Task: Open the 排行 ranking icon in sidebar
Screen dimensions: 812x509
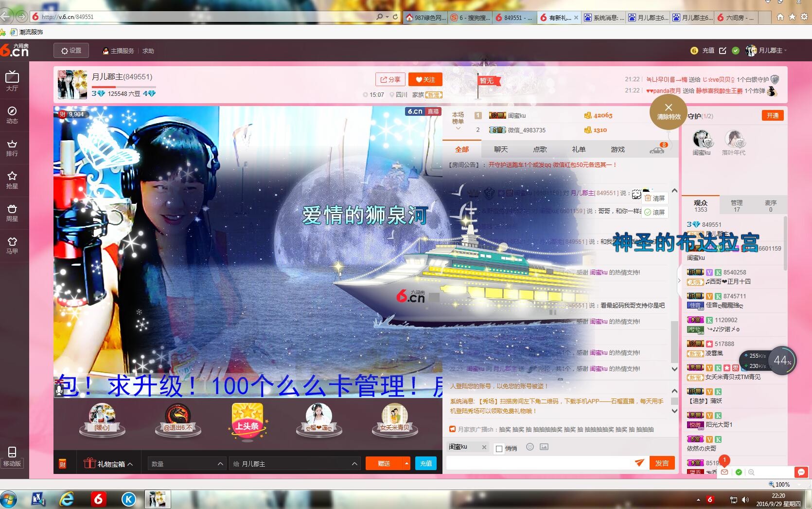Action: [12, 147]
